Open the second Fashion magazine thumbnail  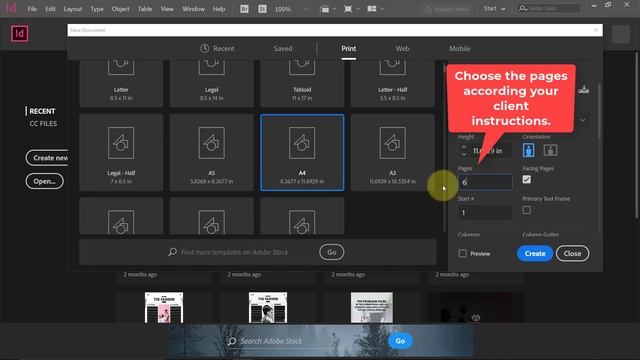tap(268, 307)
